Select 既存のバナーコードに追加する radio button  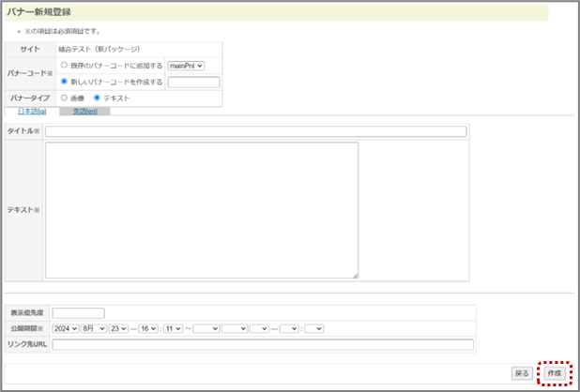coord(64,66)
